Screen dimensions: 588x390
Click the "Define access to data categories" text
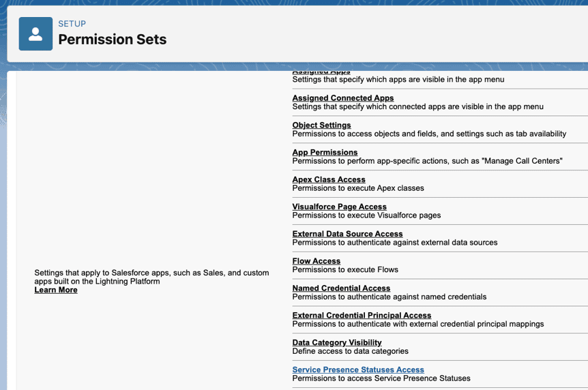tap(350, 351)
